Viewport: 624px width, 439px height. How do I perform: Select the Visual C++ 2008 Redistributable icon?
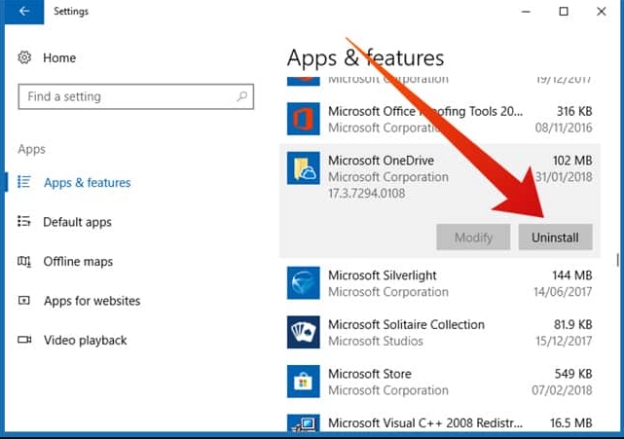(303, 423)
